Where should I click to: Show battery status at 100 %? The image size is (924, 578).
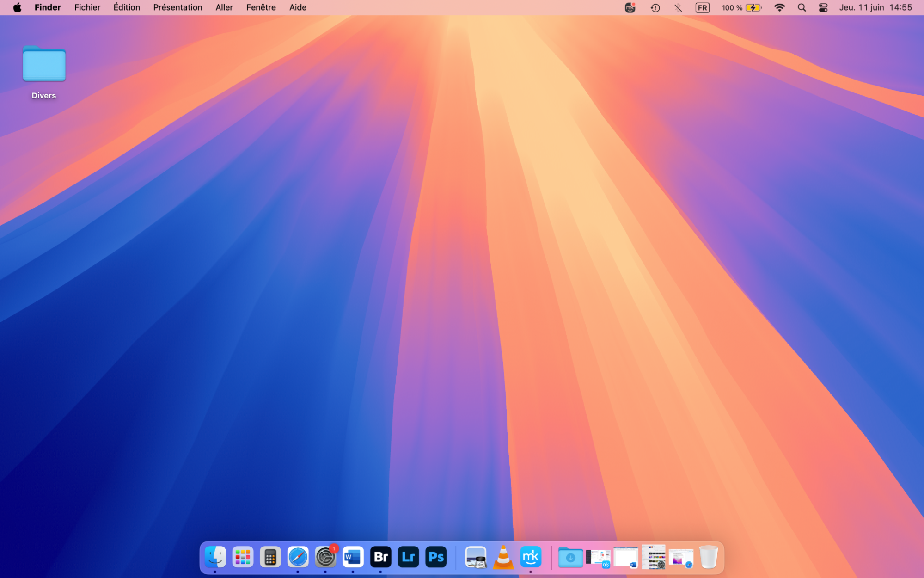(741, 8)
